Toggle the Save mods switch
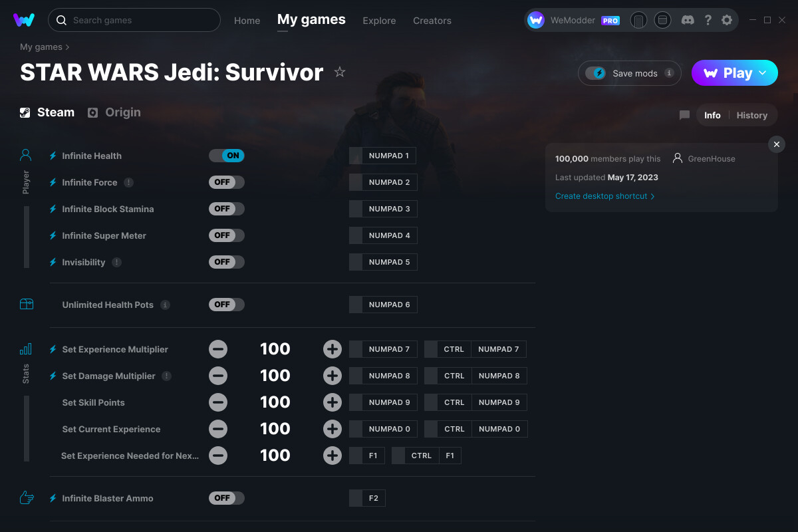 point(596,73)
